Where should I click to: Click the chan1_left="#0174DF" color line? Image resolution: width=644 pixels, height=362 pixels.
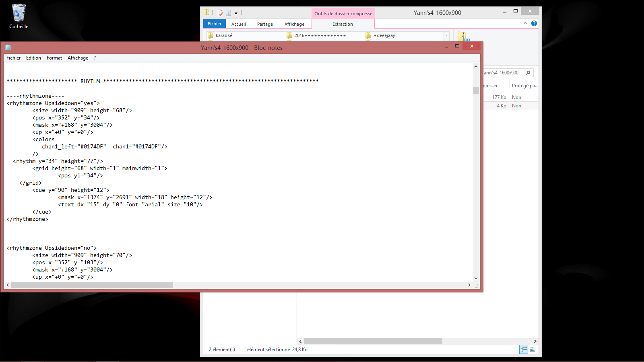tap(105, 146)
